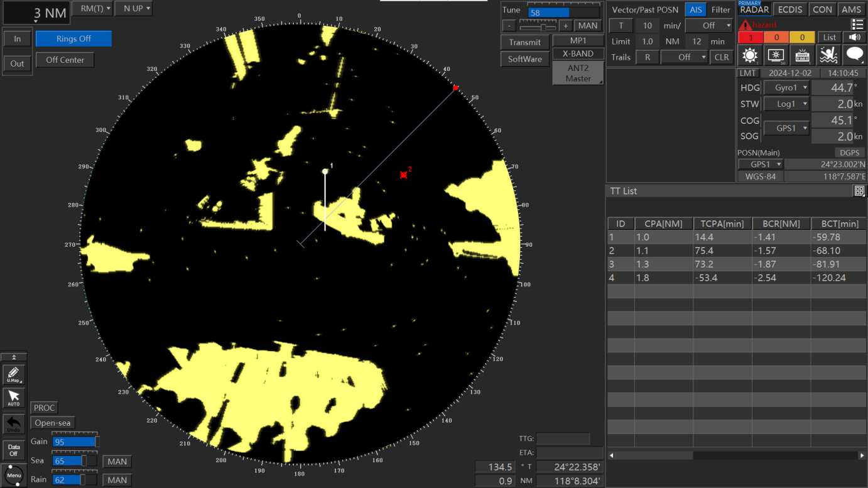Open day/night brightness sun icon
Screen dimensions: 868x488
pyautogui.click(x=749, y=55)
